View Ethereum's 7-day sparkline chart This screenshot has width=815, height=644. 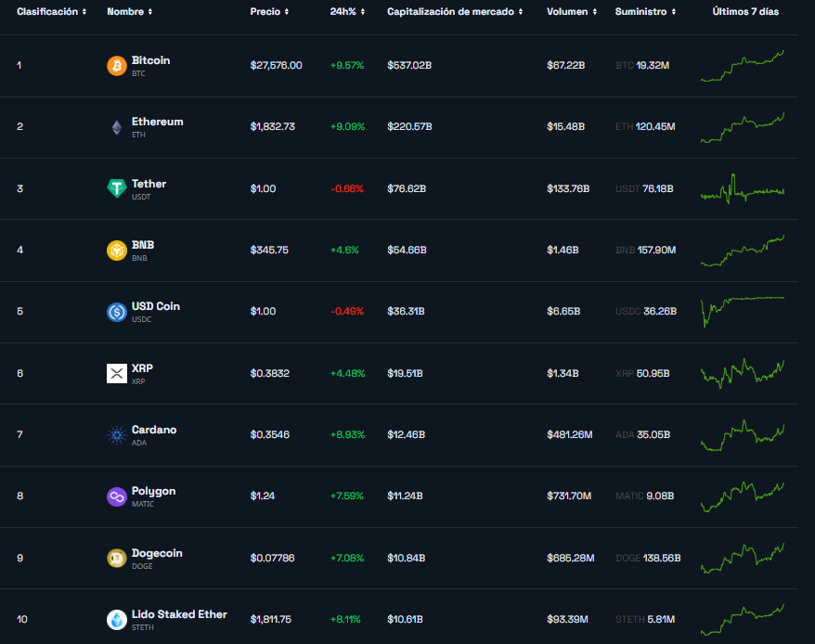click(743, 127)
